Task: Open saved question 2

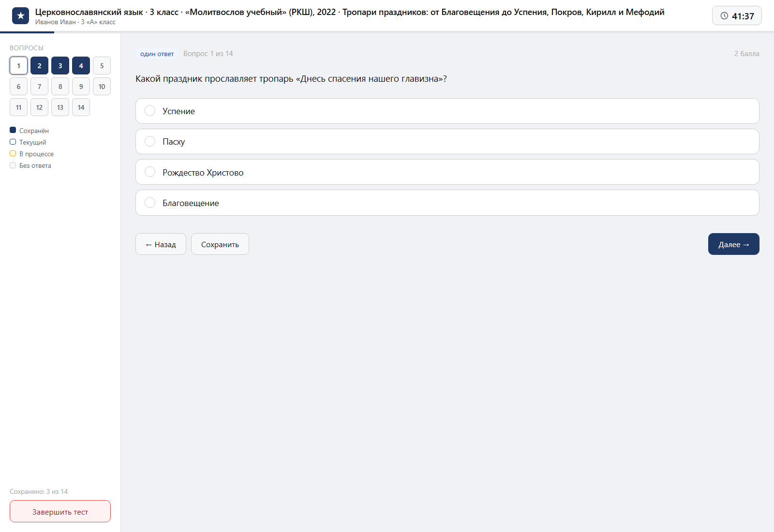Action: point(40,66)
